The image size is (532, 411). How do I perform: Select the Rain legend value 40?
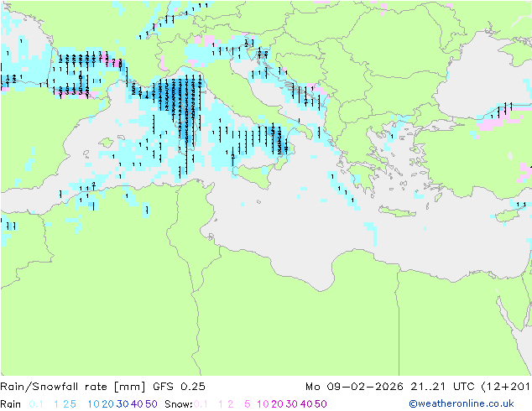coord(137,404)
